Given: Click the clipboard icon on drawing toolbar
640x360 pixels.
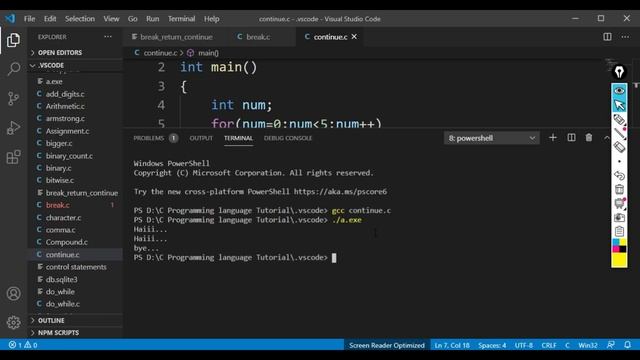Looking at the screenshot, I should (x=619, y=231).
